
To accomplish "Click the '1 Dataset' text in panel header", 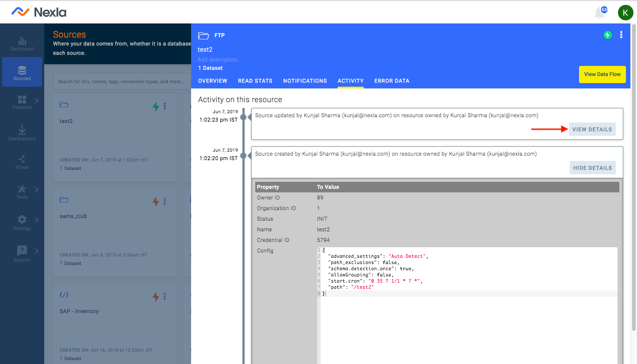I will 211,68.
